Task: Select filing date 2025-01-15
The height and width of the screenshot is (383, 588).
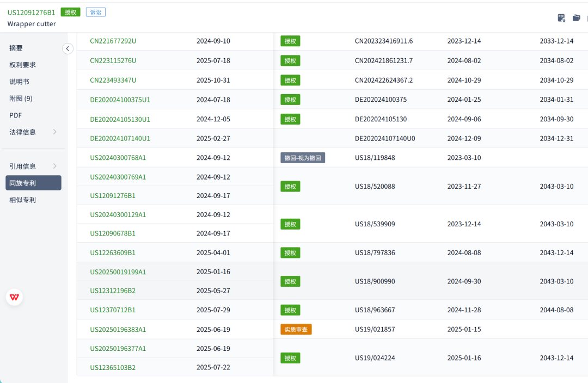Action: point(464,329)
